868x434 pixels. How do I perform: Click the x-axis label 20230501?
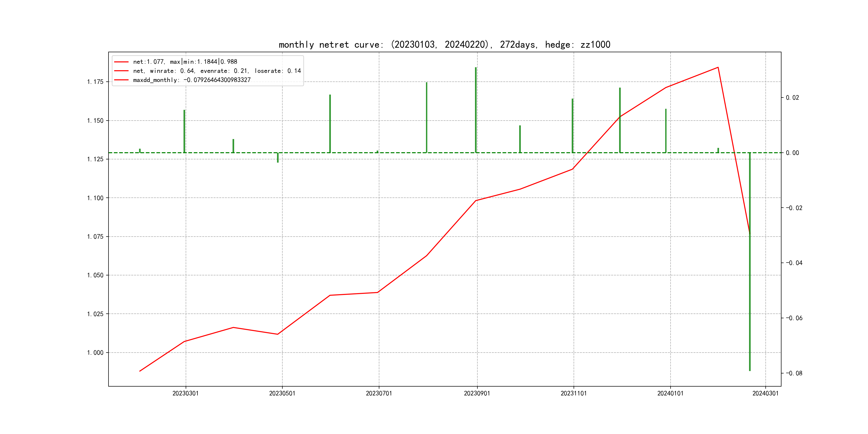coord(282,393)
